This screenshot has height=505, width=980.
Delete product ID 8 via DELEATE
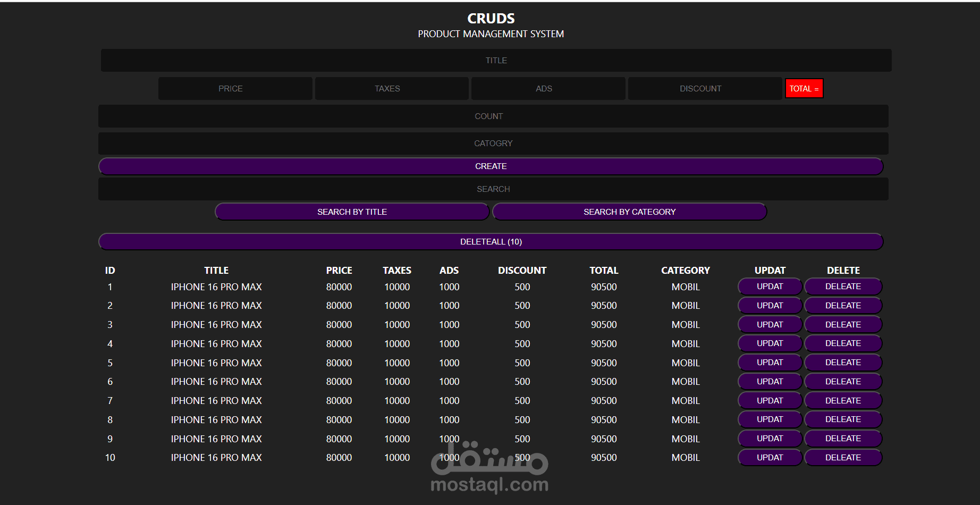click(x=843, y=419)
